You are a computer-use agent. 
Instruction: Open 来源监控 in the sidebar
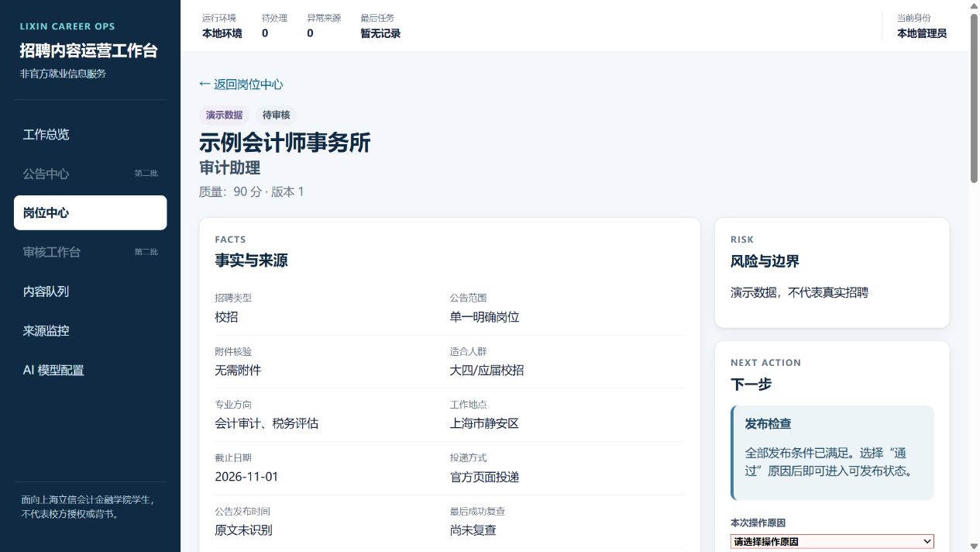(x=90, y=330)
